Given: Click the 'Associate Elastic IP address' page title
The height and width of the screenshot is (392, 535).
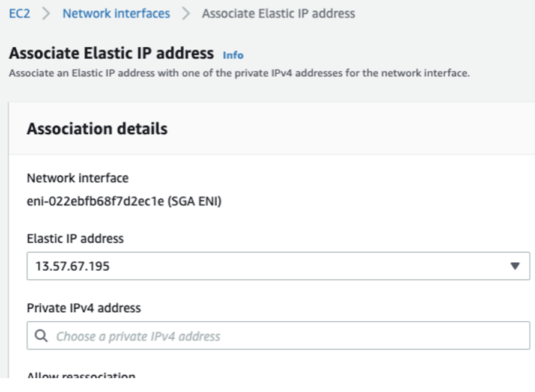Looking at the screenshot, I should (112, 53).
